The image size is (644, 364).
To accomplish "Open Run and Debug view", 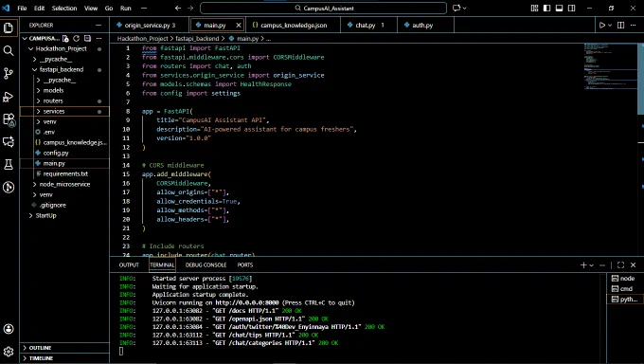I will [x=9, y=97].
